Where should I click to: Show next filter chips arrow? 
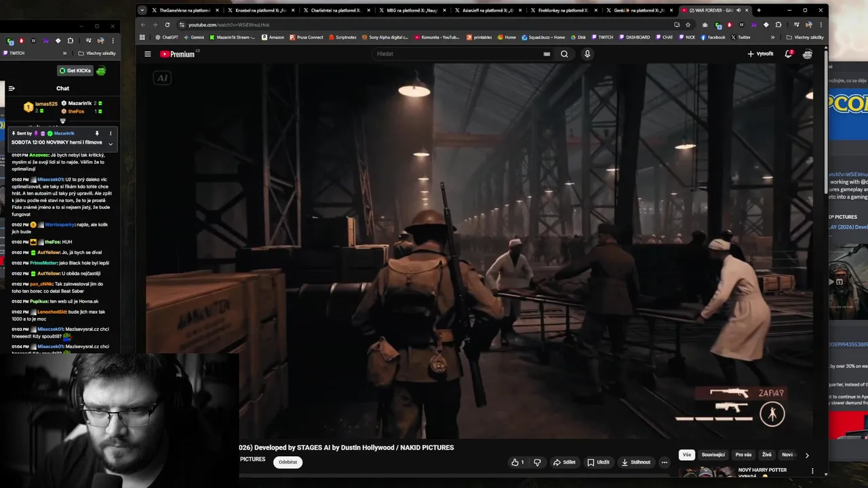click(x=807, y=455)
